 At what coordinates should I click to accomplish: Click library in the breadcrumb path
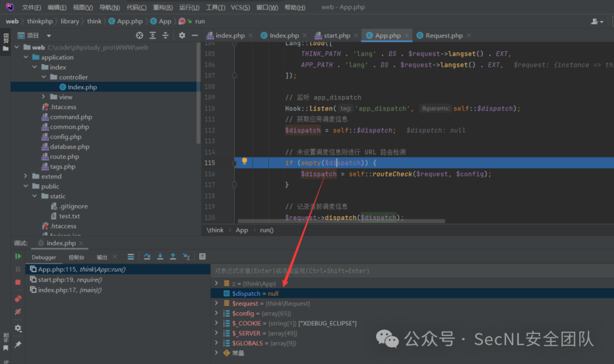coord(70,22)
